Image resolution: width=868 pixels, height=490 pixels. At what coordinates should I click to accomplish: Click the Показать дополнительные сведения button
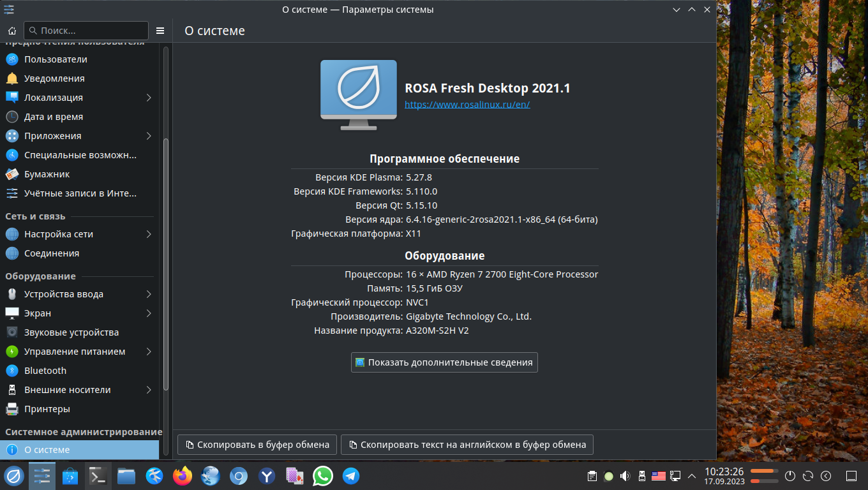tap(444, 362)
